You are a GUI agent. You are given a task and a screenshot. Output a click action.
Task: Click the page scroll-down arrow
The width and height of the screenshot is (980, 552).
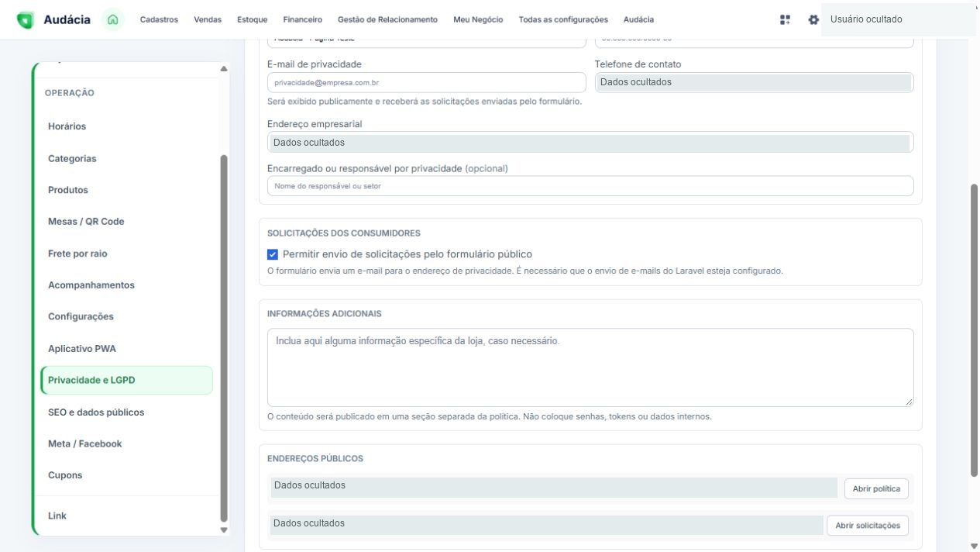pyautogui.click(x=975, y=546)
